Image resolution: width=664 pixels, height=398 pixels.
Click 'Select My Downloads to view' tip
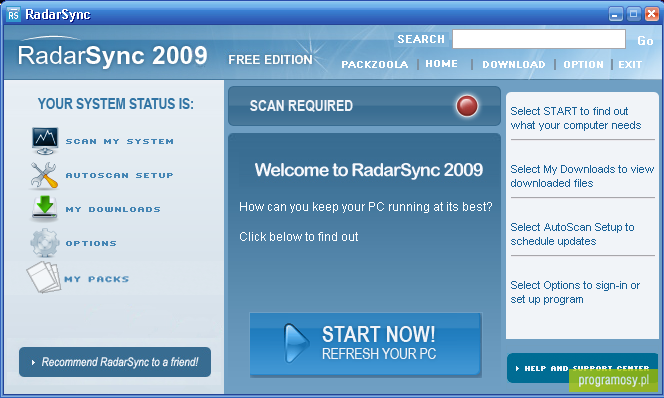click(582, 176)
